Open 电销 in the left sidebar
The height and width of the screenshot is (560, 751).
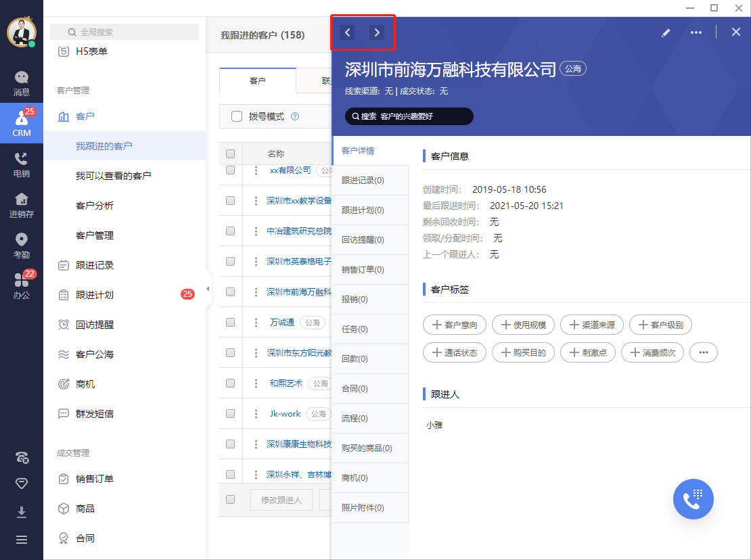pos(22,164)
